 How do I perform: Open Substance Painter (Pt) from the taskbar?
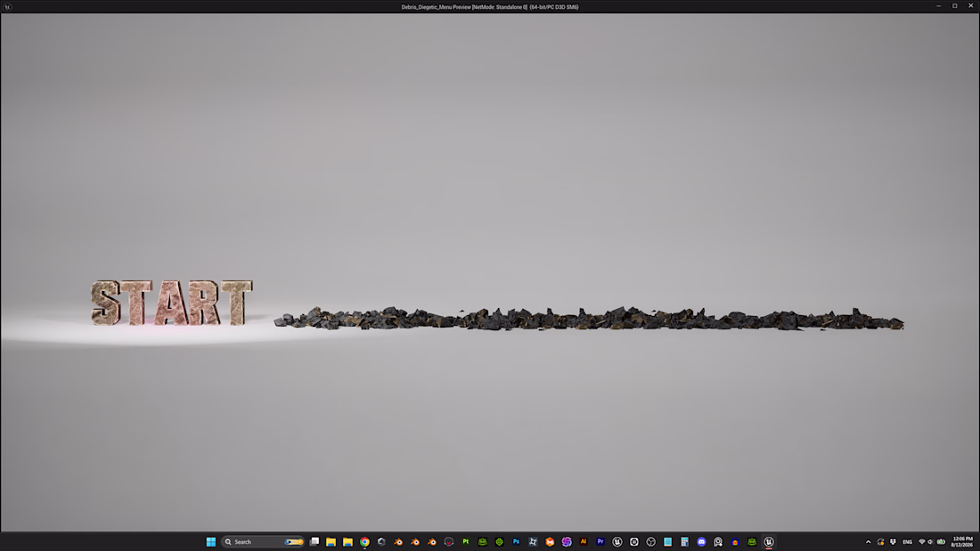click(x=466, y=541)
